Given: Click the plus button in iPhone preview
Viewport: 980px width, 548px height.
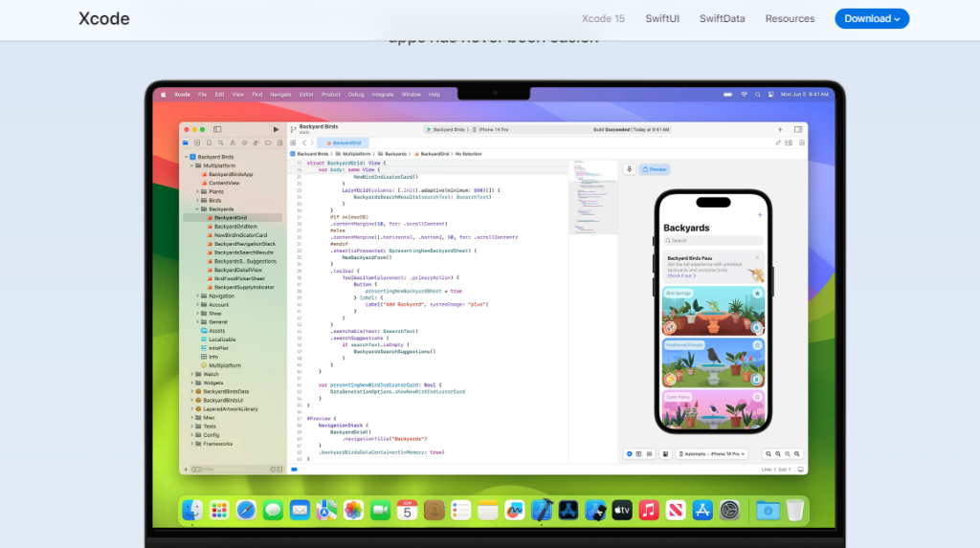Looking at the screenshot, I should pyautogui.click(x=759, y=215).
